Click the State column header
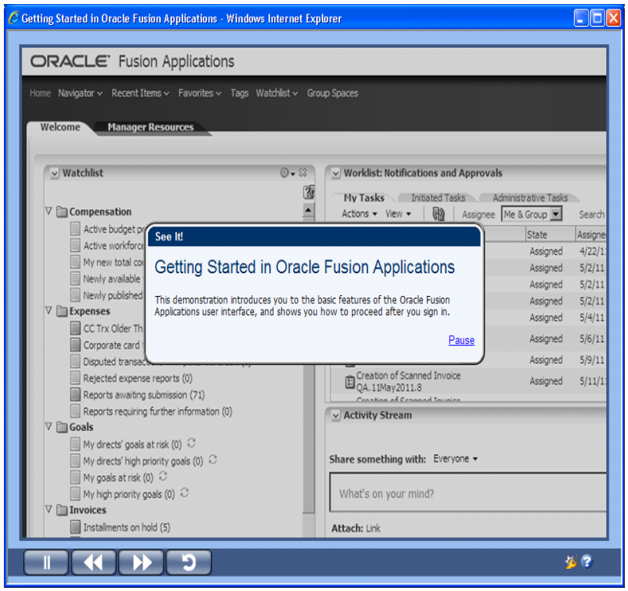 coord(550,235)
